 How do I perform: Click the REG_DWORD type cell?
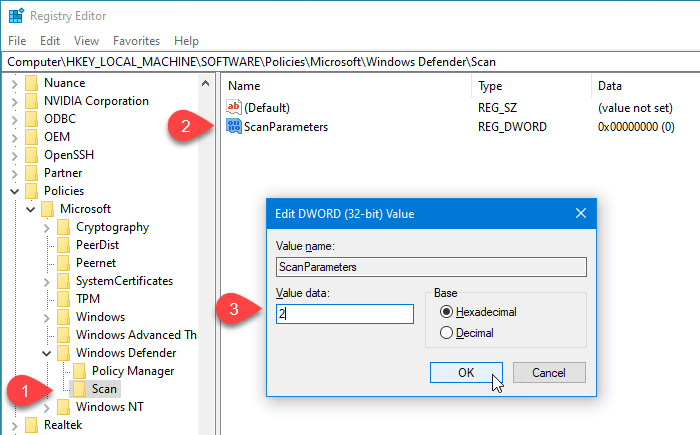512,127
